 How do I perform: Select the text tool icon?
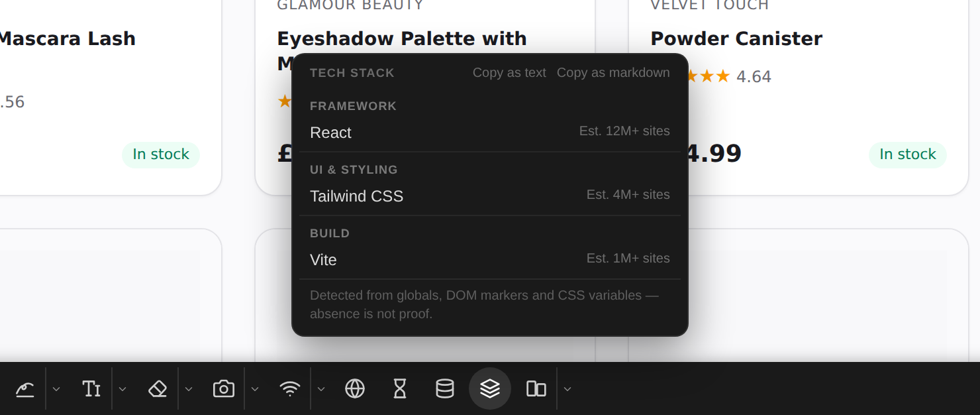(x=91, y=388)
